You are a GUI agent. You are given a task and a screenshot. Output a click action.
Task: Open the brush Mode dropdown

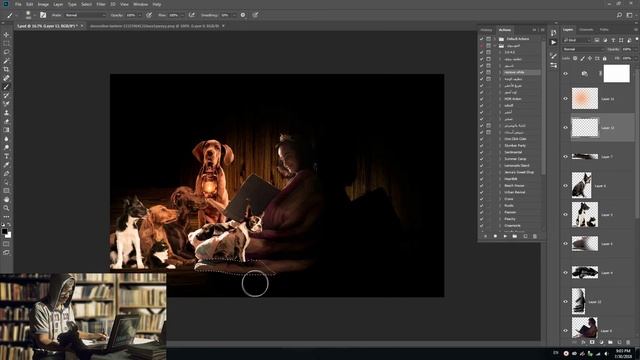tap(85, 15)
